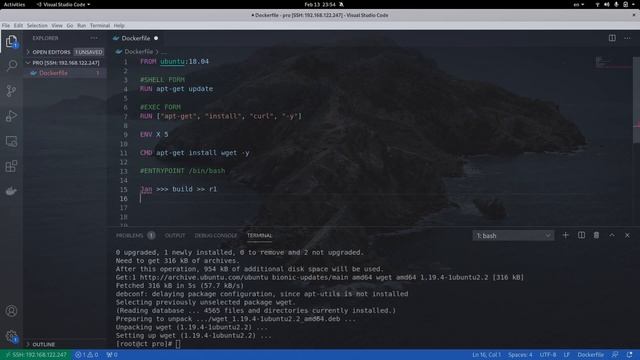Change Spaces: 4 indentation setting
Image resolution: width=640 pixels, height=360 pixels.
coord(520,355)
